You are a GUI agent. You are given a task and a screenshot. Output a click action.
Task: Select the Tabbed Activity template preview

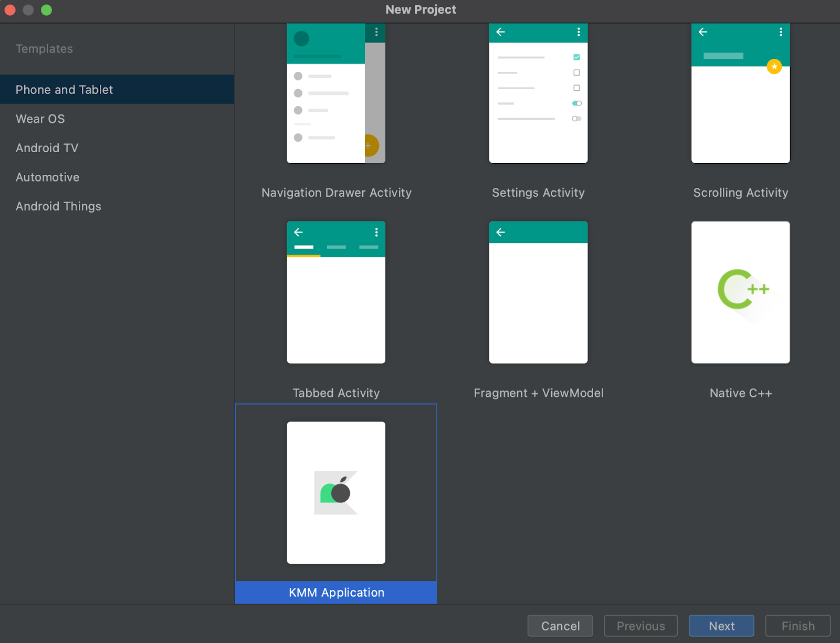click(x=336, y=292)
